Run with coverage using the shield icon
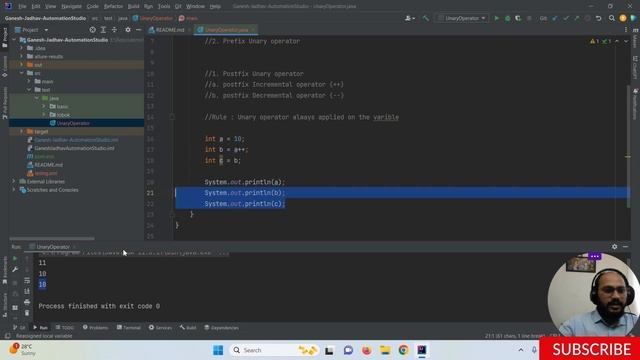This screenshot has height=360, width=640. click(518, 18)
